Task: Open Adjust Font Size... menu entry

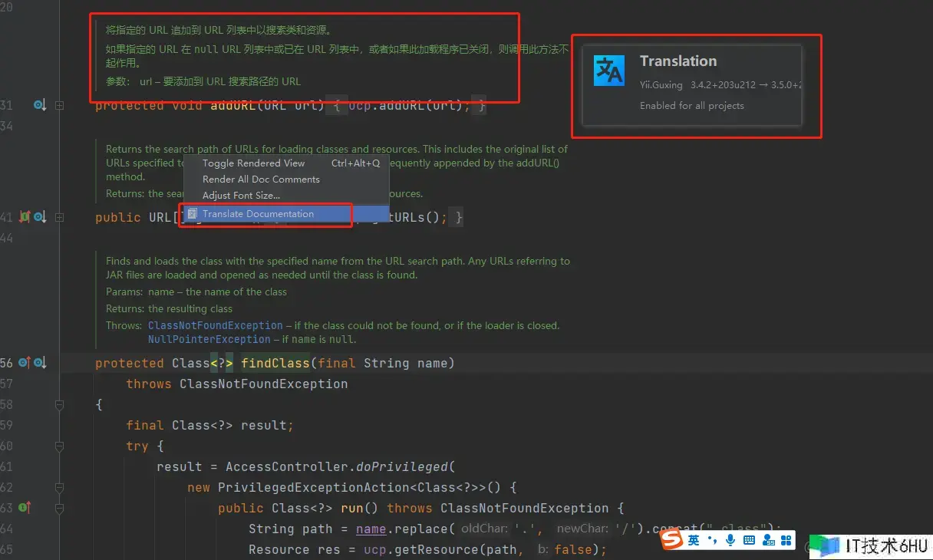Action: pyautogui.click(x=241, y=196)
